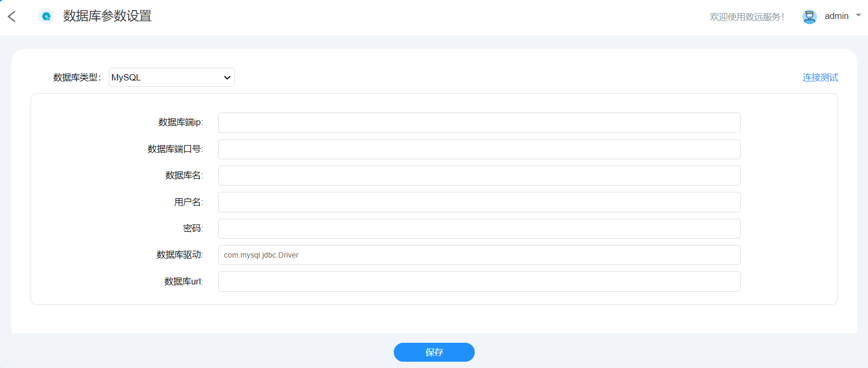Image resolution: width=868 pixels, height=368 pixels.
Task: Focus the 数据库端ip input field
Action: (x=479, y=122)
